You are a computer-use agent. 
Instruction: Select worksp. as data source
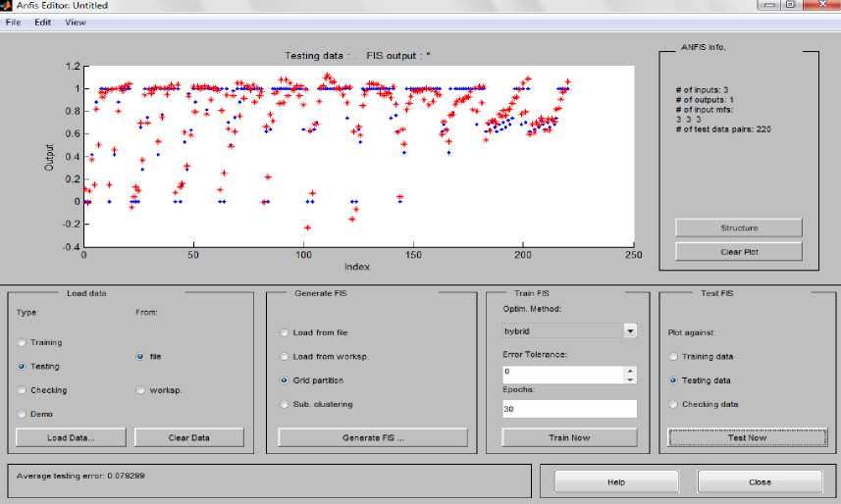click(141, 390)
